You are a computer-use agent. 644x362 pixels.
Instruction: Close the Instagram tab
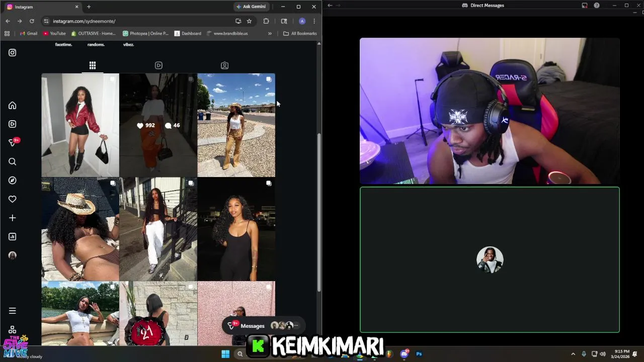tap(77, 7)
